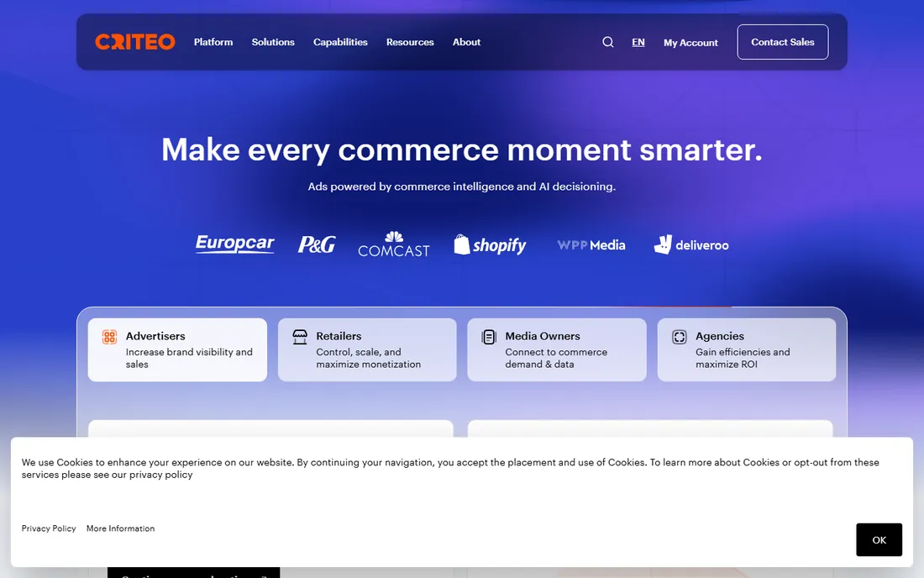Click the headline 'Make every commerce moment smarter.'
The height and width of the screenshot is (578, 924).
coord(462,150)
